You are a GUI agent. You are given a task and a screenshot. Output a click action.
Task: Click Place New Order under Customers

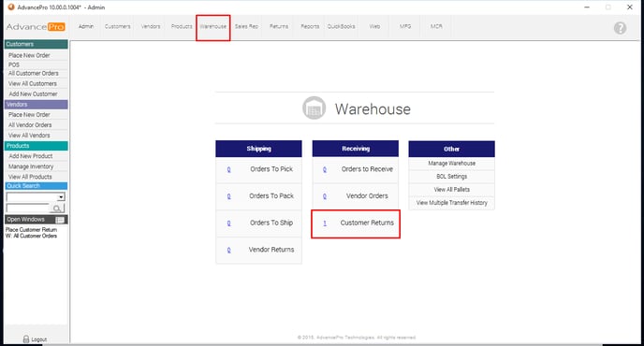[x=29, y=55]
